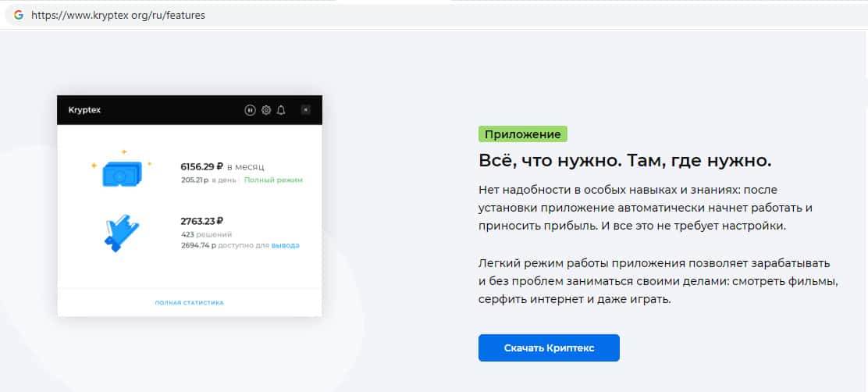Click the "205.21 р в день" value
868x392 pixels.
208,180
